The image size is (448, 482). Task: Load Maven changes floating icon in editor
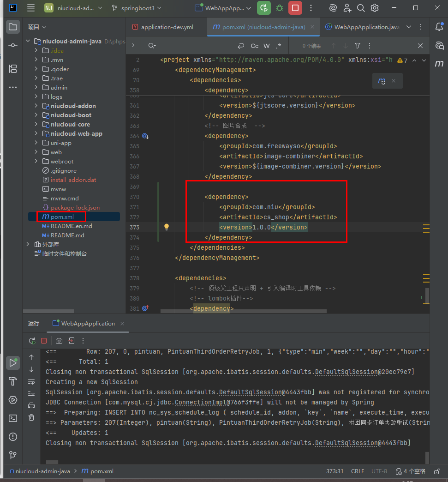(x=382, y=81)
